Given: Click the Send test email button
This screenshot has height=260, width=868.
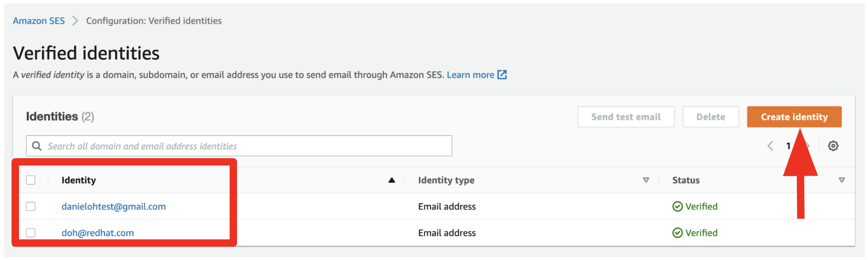Looking at the screenshot, I should (626, 117).
